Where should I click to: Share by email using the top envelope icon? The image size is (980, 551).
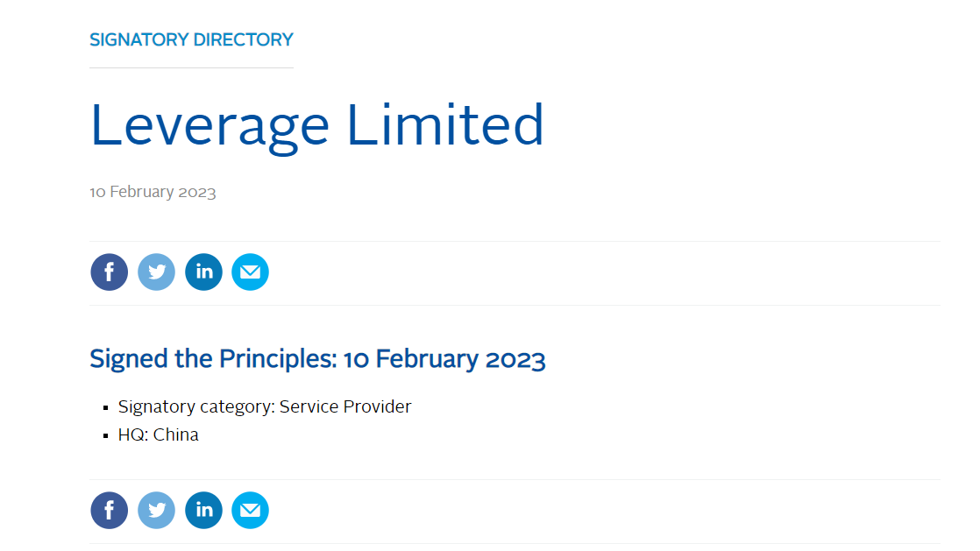pyautogui.click(x=251, y=272)
